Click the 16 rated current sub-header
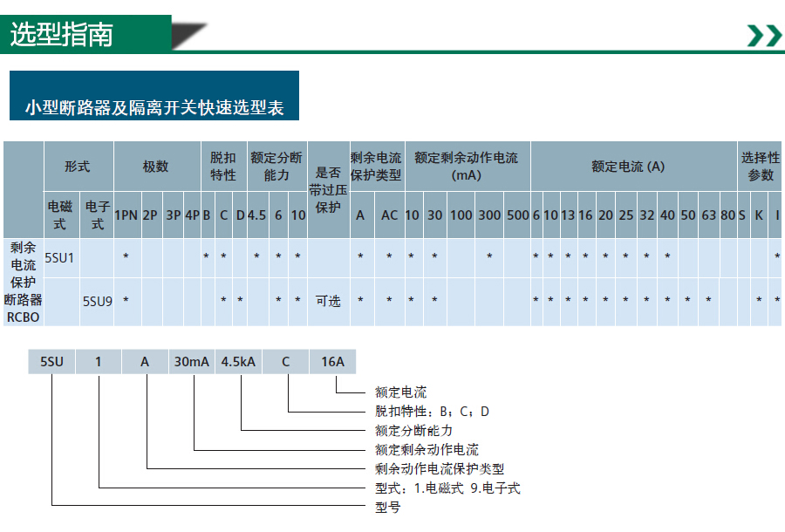The image size is (785, 532). click(x=586, y=215)
